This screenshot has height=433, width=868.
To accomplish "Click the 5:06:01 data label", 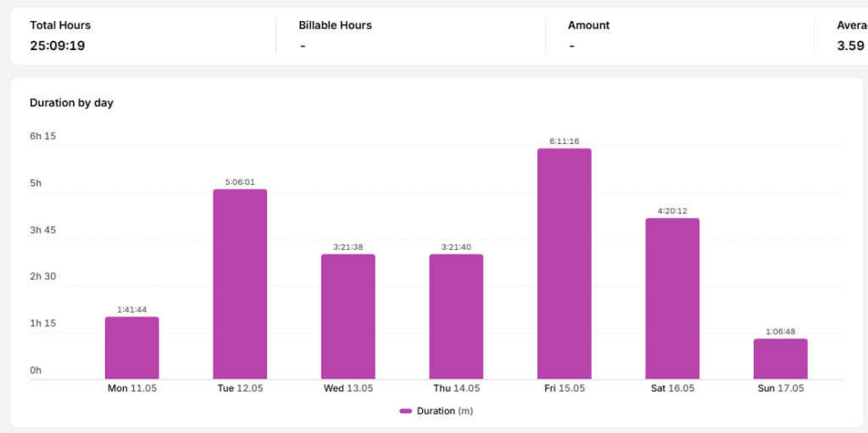I will [x=240, y=181].
